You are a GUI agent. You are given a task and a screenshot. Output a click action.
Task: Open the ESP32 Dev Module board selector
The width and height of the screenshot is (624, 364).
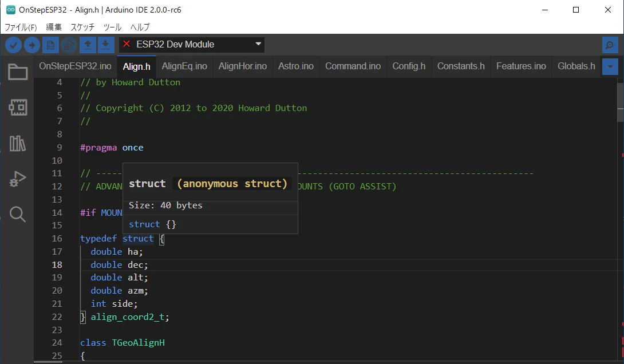point(191,45)
